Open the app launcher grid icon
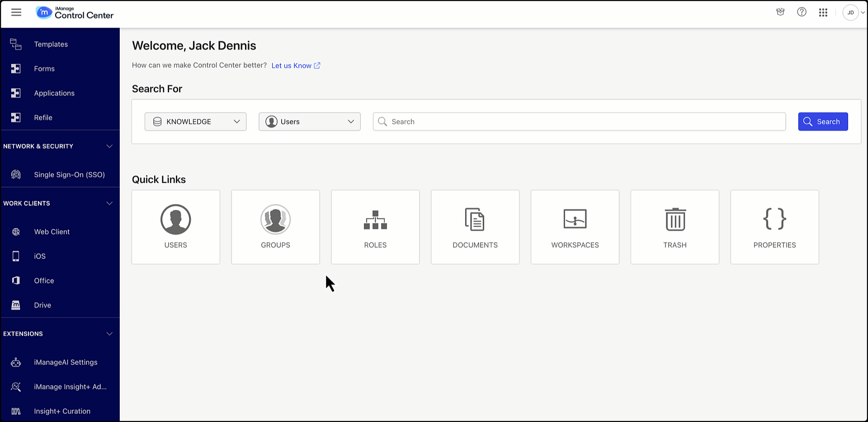 point(823,12)
